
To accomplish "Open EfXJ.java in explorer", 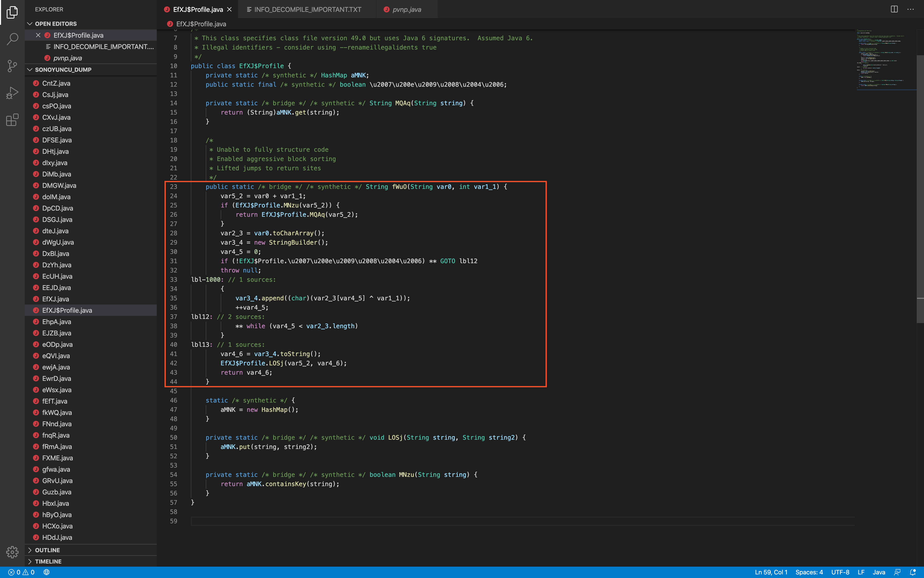I will [91, 299].
